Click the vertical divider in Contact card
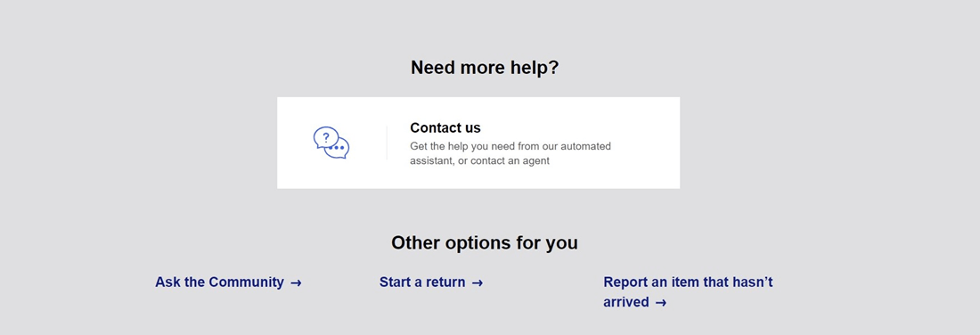The height and width of the screenshot is (335, 980). pos(387,143)
